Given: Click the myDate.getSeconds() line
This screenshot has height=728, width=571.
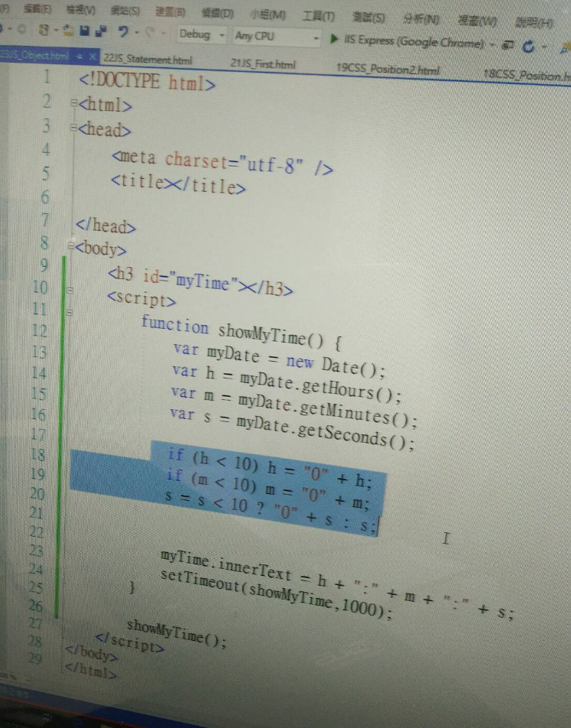Looking at the screenshot, I should point(292,427).
